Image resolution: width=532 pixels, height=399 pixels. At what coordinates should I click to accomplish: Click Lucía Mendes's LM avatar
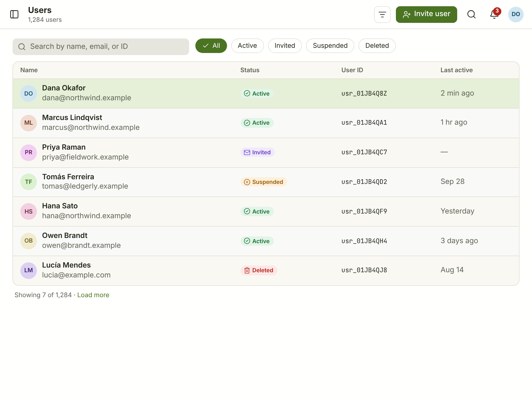point(29,270)
